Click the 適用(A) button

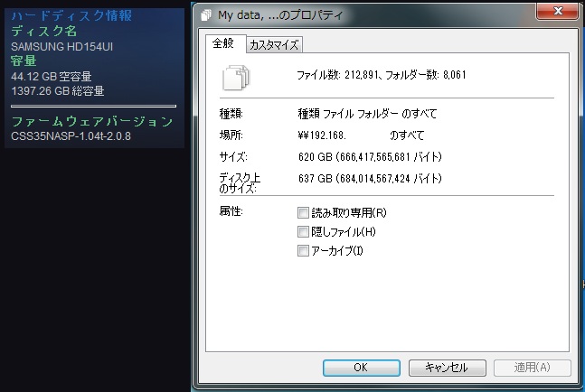(533, 368)
